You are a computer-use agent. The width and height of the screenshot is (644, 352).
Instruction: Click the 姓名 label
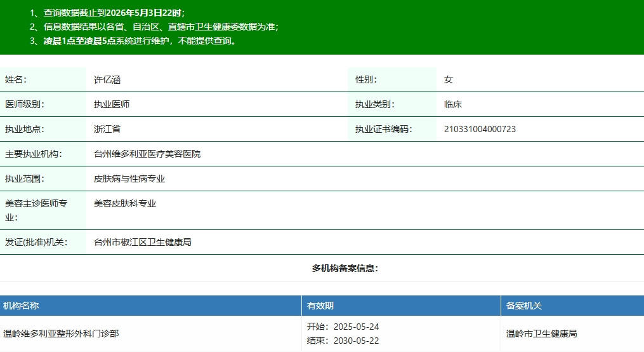coord(16,80)
